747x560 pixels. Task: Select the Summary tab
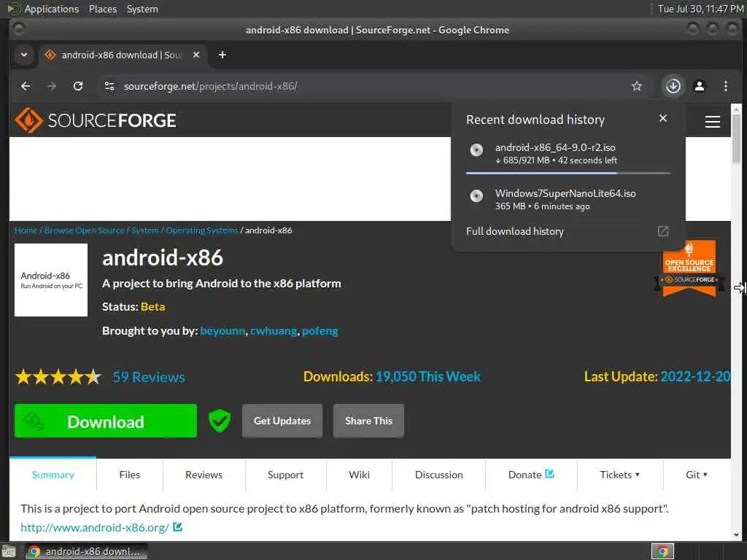[53, 475]
